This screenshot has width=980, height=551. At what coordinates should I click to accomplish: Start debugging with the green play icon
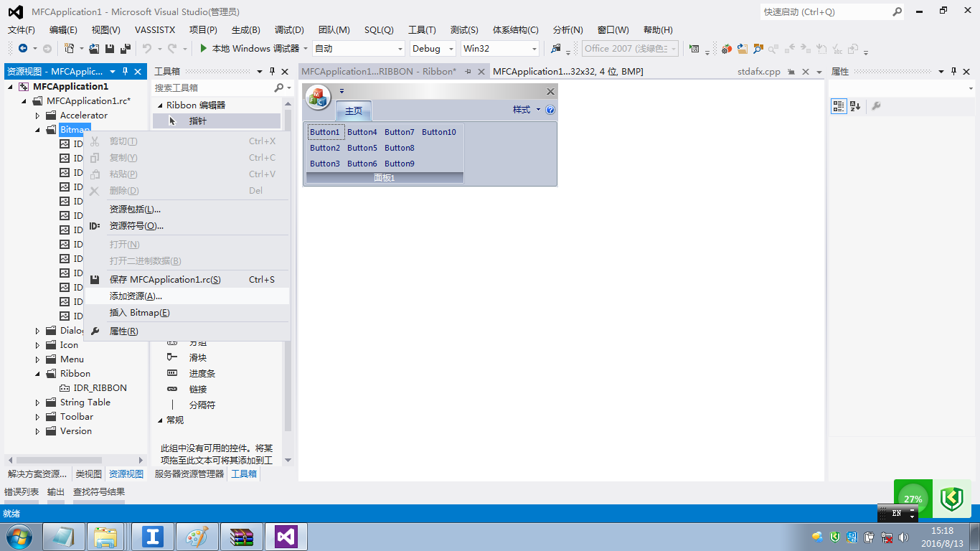204,48
